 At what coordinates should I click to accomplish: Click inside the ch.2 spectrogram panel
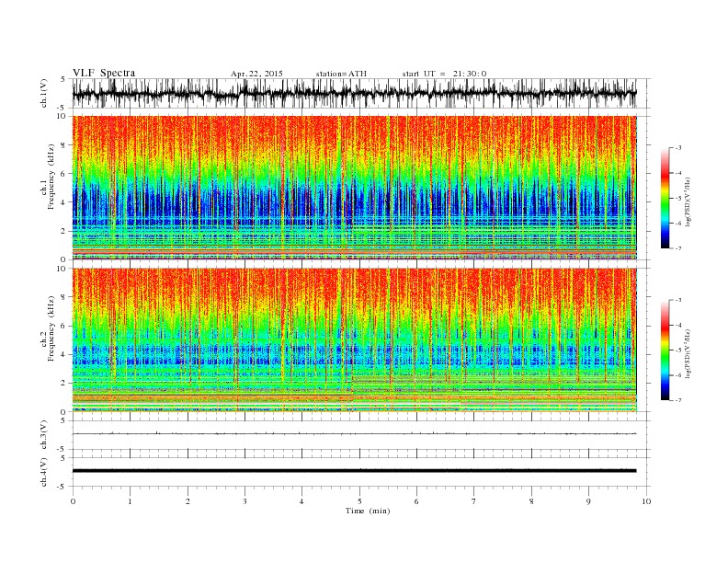coord(354,340)
